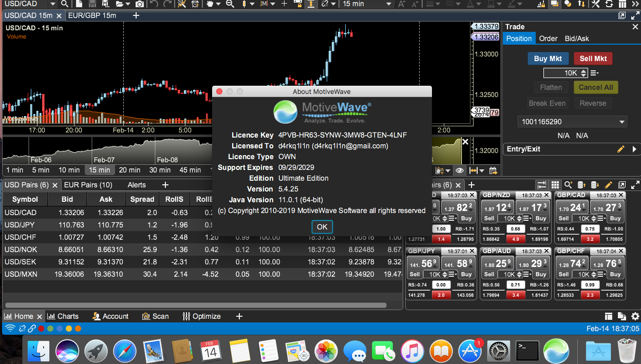Click the redo arrow in the toolbar
The width and height of the screenshot is (641, 364).
167,4
